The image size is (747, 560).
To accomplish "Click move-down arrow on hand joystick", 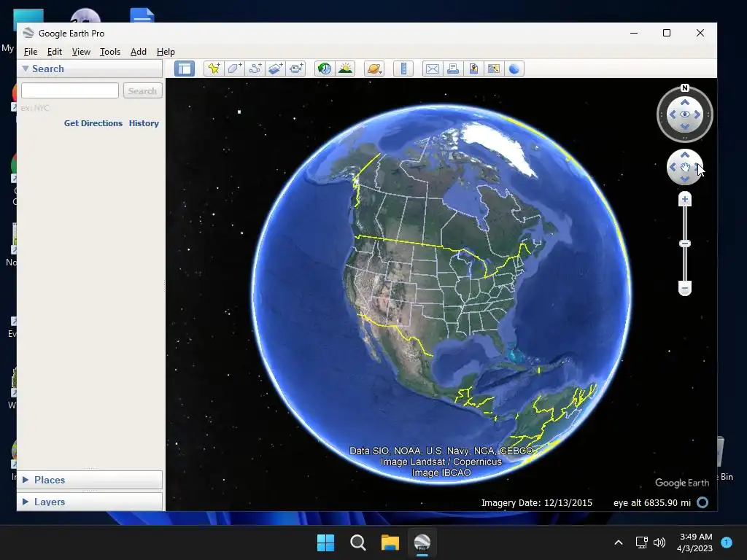I will point(684,179).
